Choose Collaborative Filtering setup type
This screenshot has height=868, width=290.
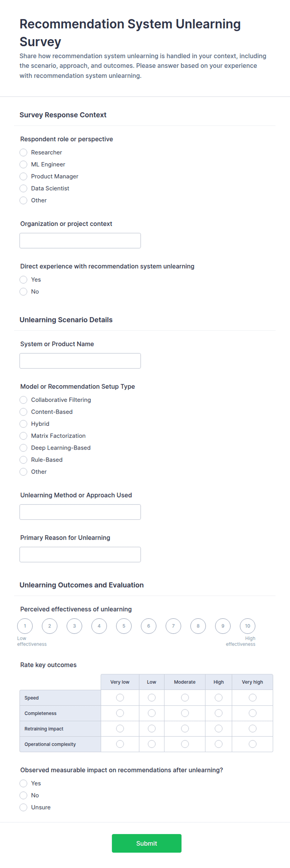coord(23,400)
